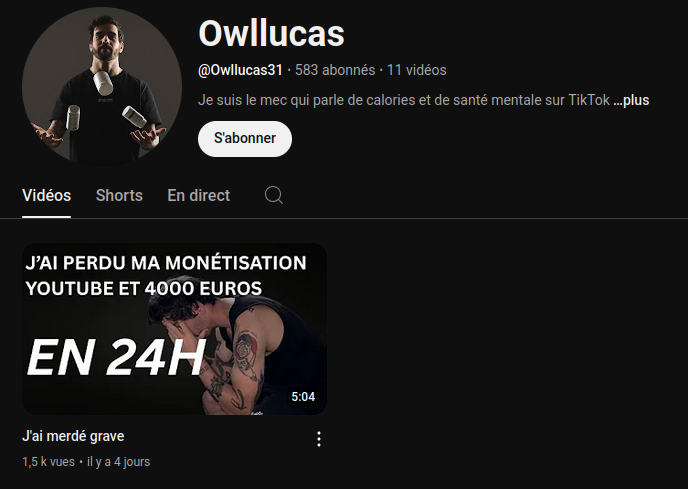Image resolution: width=688 pixels, height=489 pixels.
Task: Open three-dot menu for J'ai merdé grave
Action: pyautogui.click(x=319, y=439)
